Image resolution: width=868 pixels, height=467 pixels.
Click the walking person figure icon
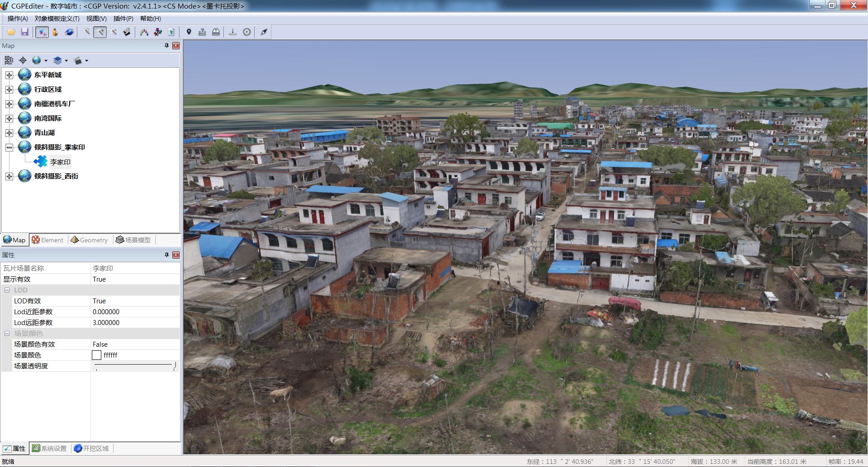[55, 32]
